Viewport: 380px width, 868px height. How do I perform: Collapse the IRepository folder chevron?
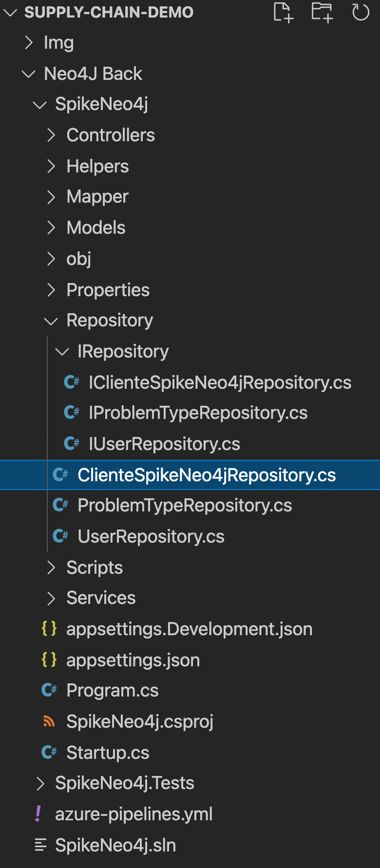point(62,352)
